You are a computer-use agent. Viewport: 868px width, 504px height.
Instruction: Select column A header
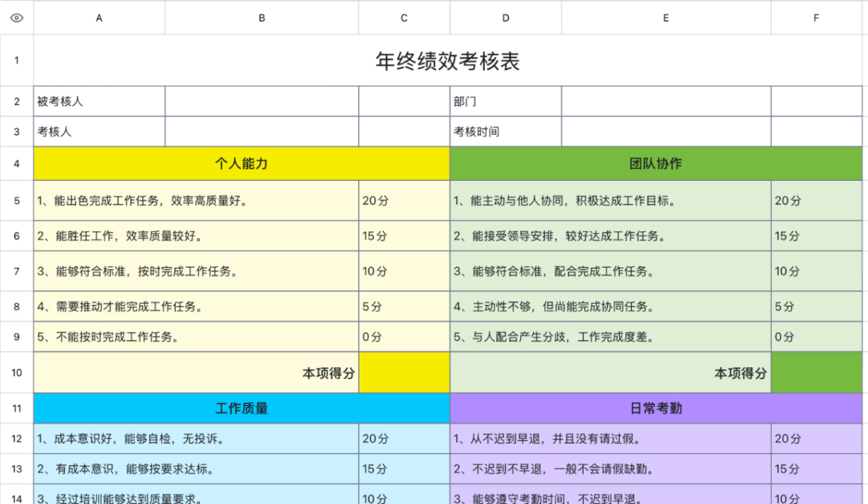(x=99, y=18)
